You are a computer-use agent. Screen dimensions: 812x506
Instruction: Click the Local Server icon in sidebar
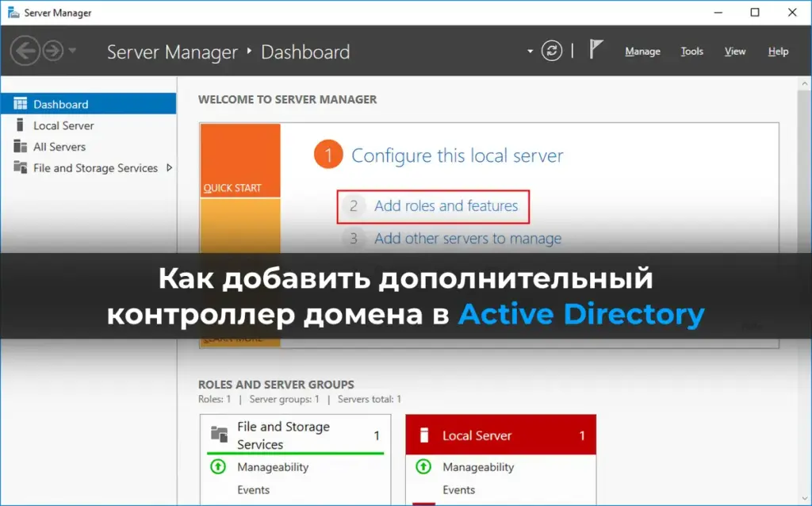tap(20, 125)
